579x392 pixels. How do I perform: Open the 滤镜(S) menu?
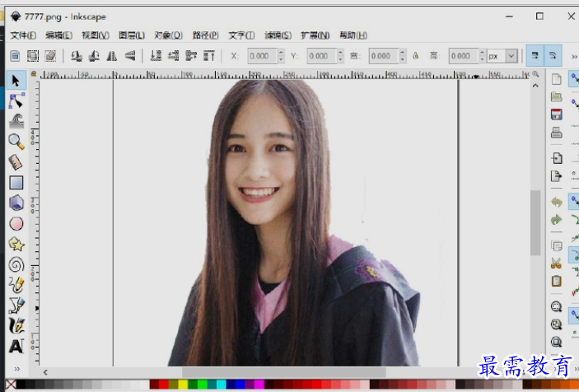point(278,35)
